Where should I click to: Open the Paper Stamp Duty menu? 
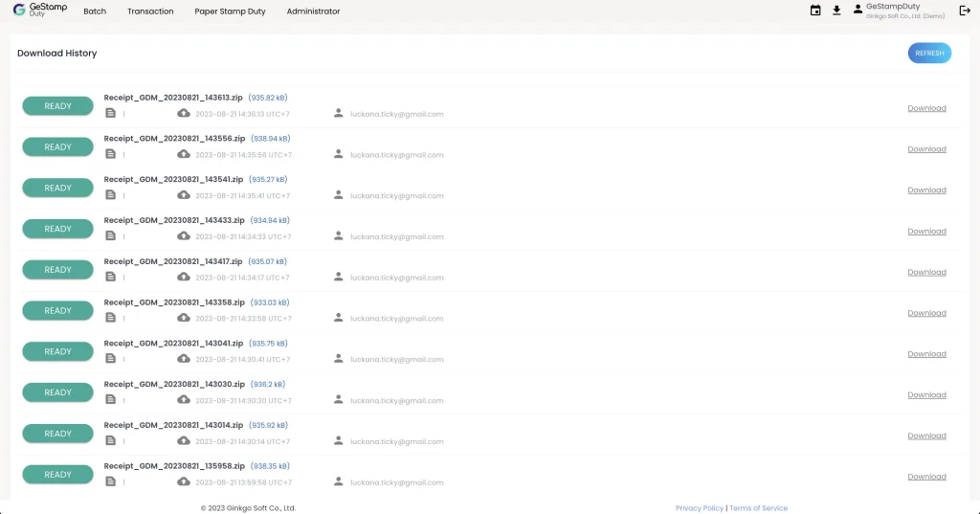click(230, 11)
